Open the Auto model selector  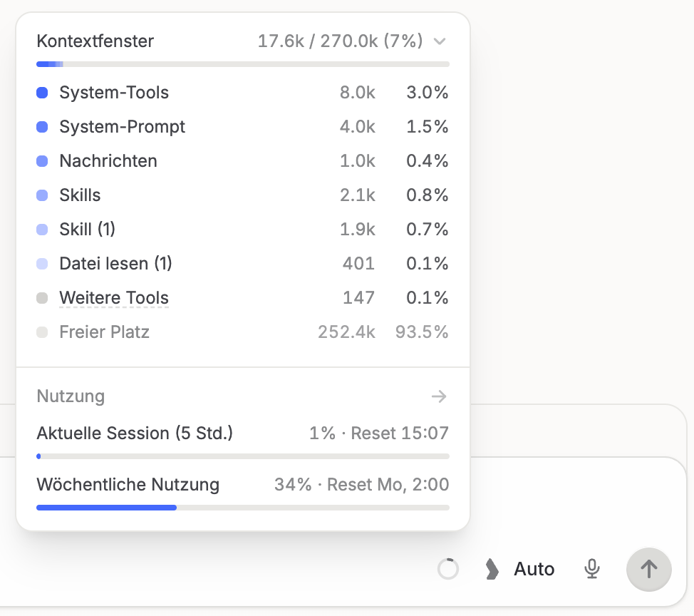(x=534, y=569)
